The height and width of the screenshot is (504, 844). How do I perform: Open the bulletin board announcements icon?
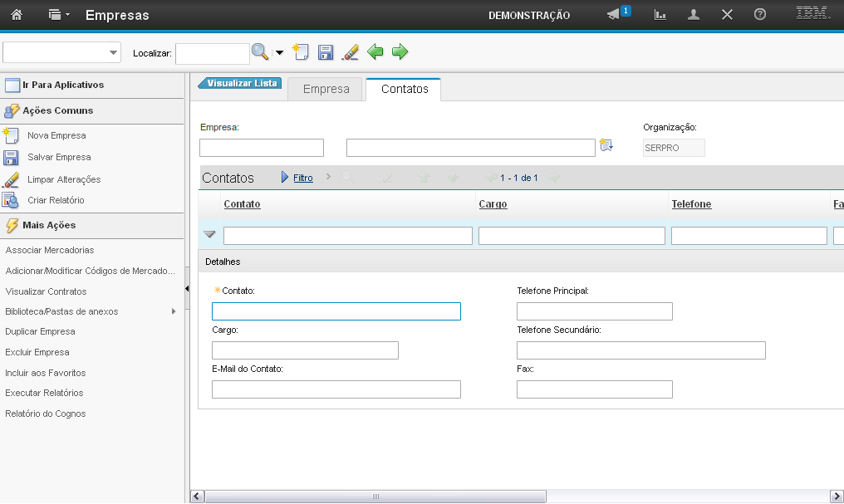tap(614, 15)
